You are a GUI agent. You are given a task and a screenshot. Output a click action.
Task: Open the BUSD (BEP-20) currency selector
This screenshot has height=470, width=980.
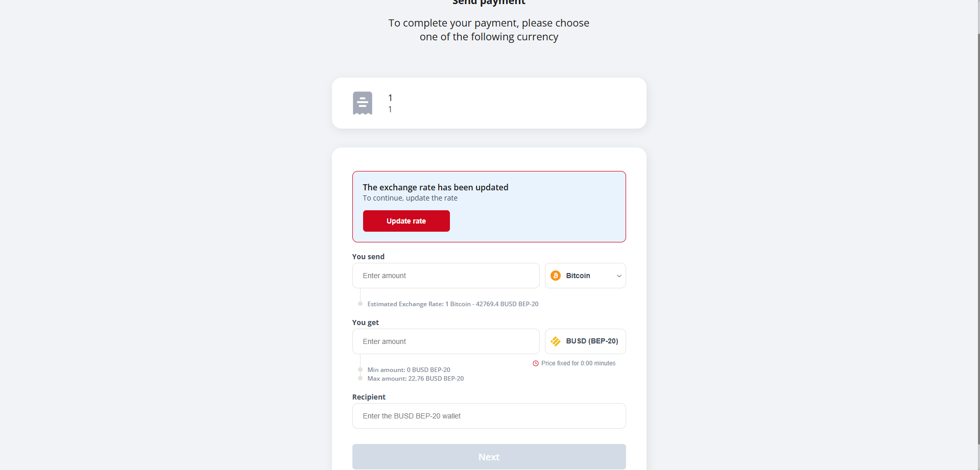pos(585,341)
